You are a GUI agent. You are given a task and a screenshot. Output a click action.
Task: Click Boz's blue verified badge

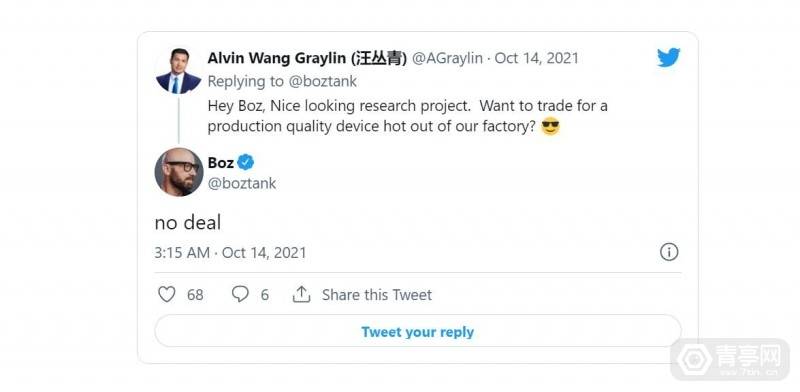coord(245,162)
